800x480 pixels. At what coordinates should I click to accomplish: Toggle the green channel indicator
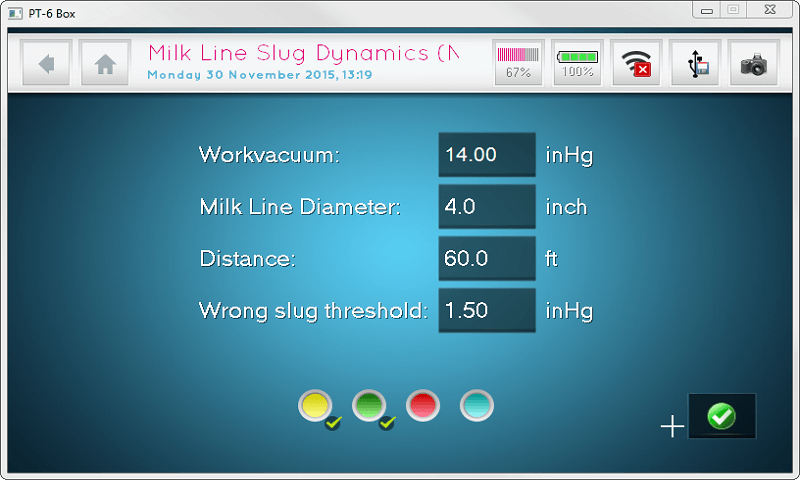pos(369,405)
